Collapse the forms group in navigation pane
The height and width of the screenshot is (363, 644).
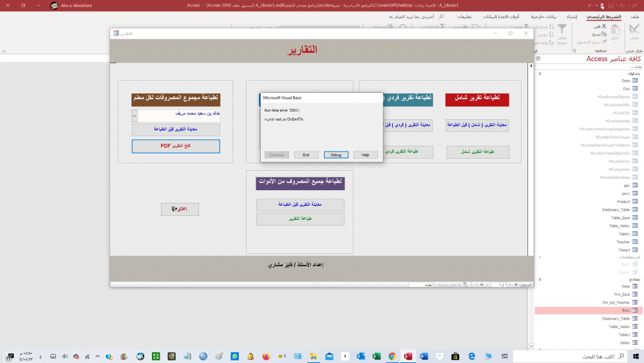pos(538,279)
